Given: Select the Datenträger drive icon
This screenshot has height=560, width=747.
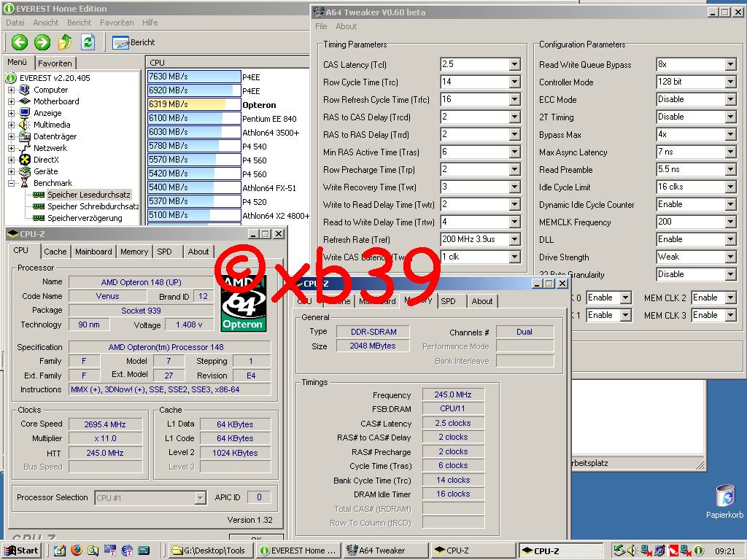Looking at the screenshot, I should point(25,136).
